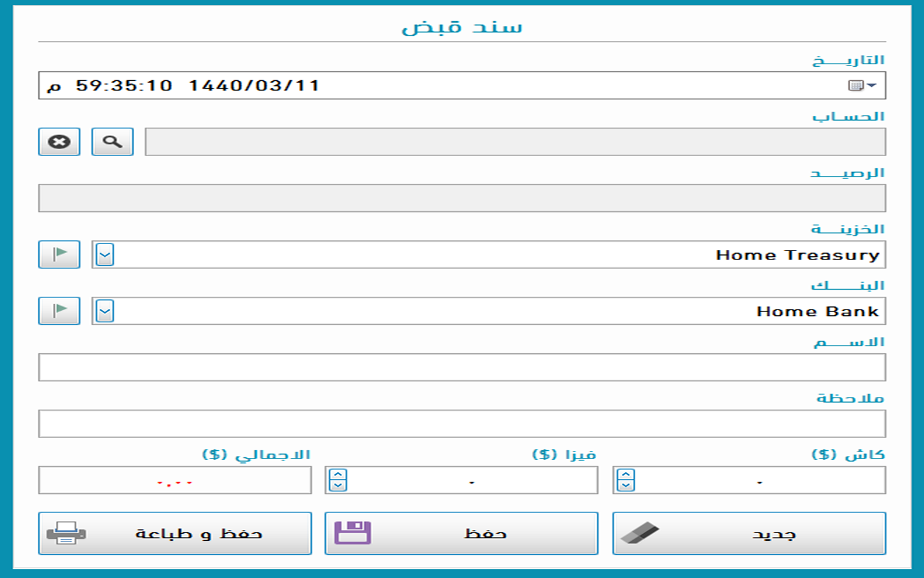Viewport: 924px width, 578px height.
Task: Click the purple floppy disk save icon
Action: [x=352, y=533]
